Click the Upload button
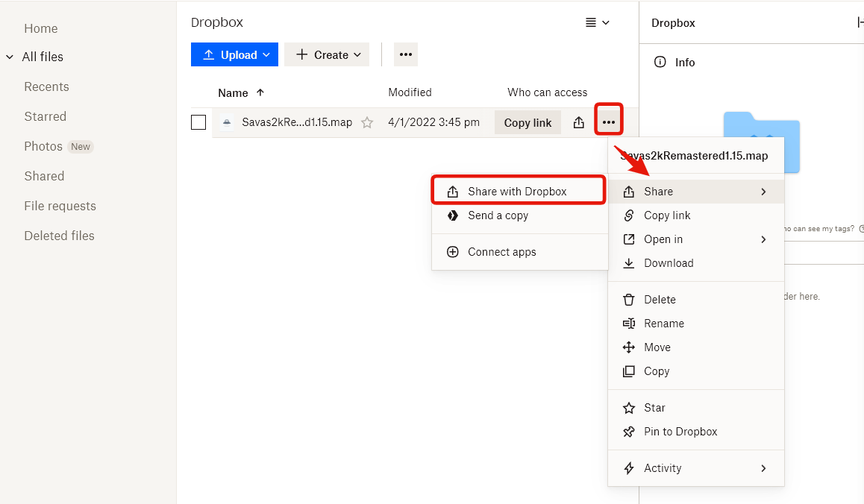864x504 pixels. tap(234, 54)
